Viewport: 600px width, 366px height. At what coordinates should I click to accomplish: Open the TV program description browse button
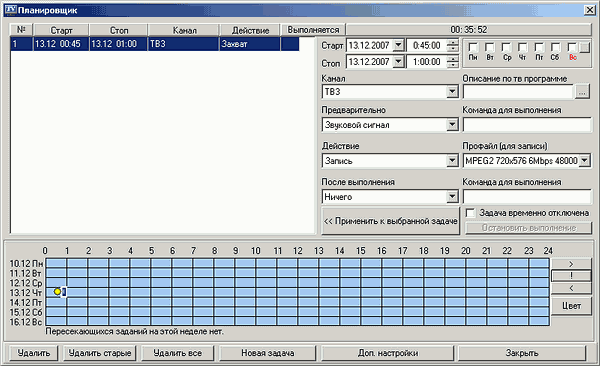point(582,92)
